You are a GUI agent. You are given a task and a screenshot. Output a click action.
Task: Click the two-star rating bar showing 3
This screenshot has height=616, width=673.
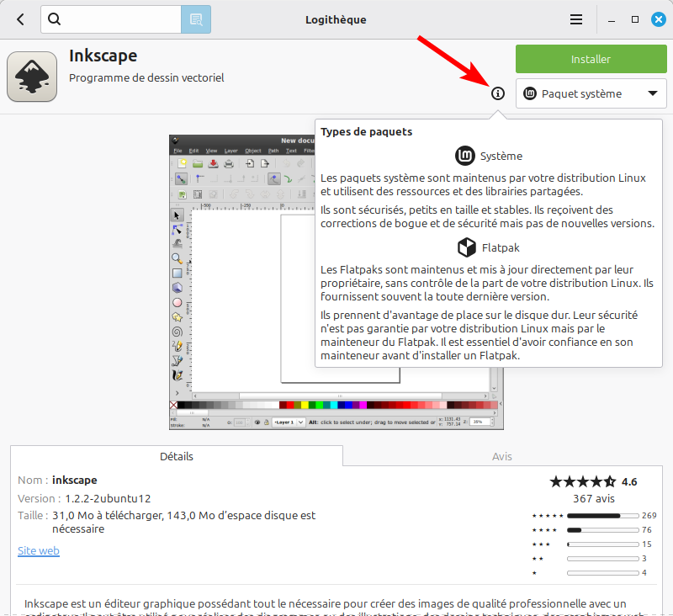pos(602,559)
